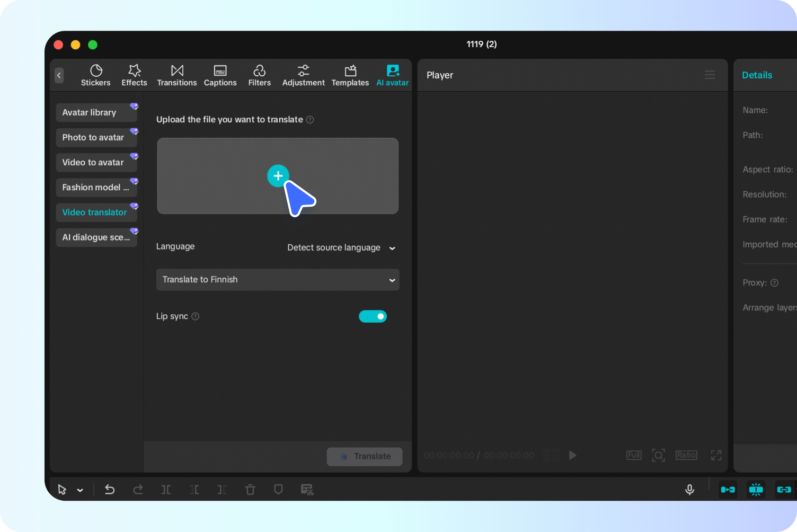Screen dimensions: 797x532
Task: Expand the selection tool dropdown arrow
Action: (x=80, y=489)
